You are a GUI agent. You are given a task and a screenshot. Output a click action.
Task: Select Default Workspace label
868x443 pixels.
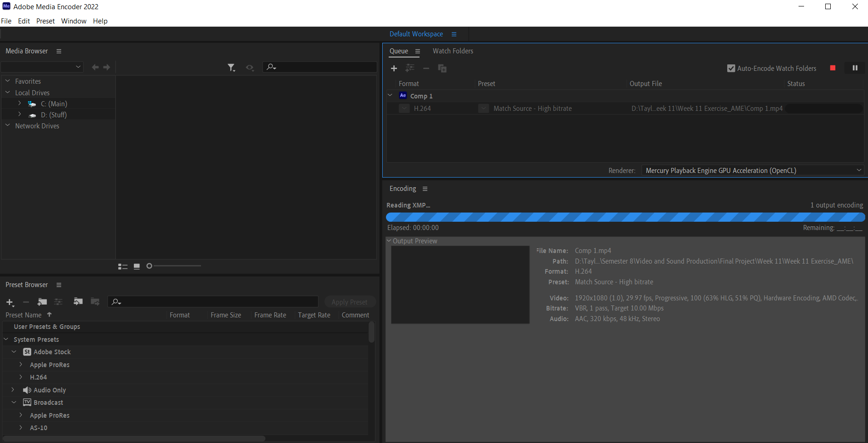coord(416,34)
